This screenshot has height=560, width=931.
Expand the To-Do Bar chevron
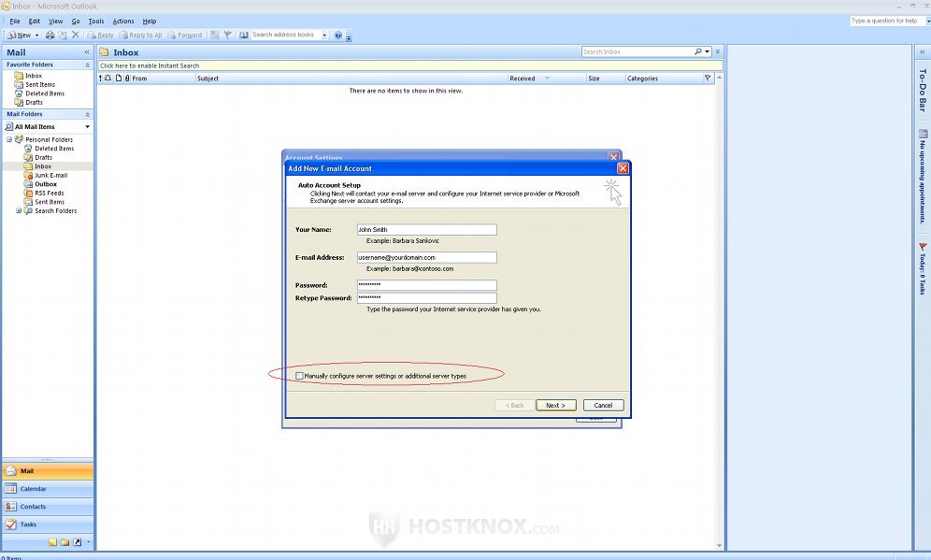tap(922, 52)
